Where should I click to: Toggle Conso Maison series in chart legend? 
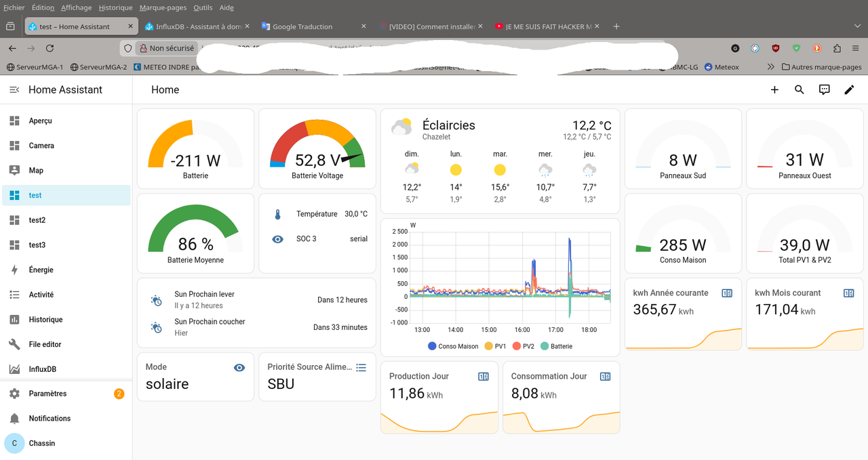(x=453, y=346)
